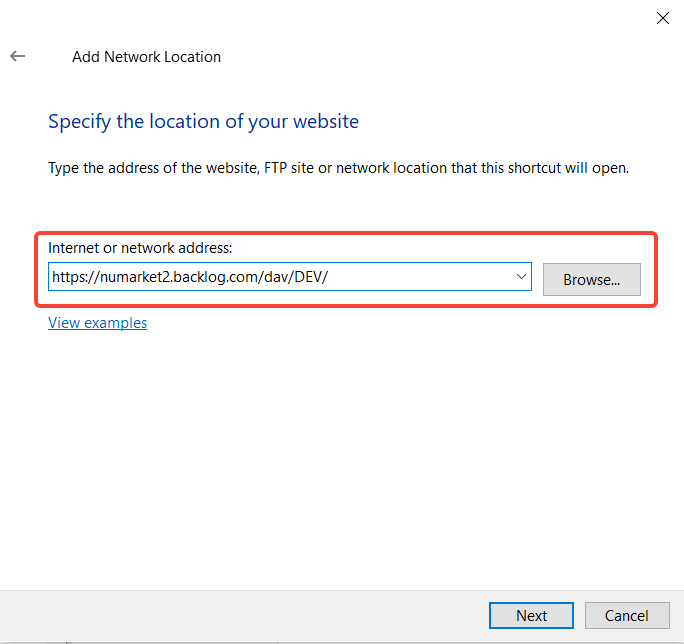This screenshot has height=644, width=684.
Task: Click the "Specify the location of your website" heading
Action: pyautogui.click(x=203, y=122)
